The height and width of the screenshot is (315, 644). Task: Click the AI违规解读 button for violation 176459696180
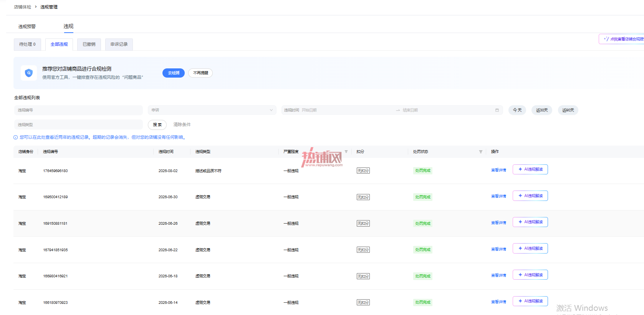click(x=530, y=169)
